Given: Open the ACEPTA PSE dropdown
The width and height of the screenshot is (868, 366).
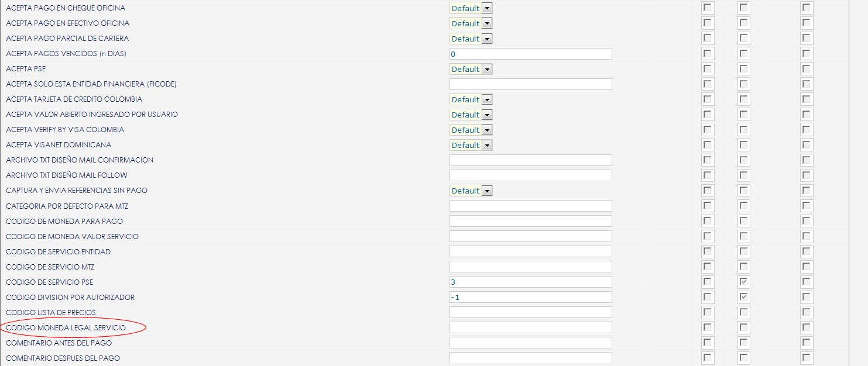Looking at the screenshot, I should coord(471,69).
